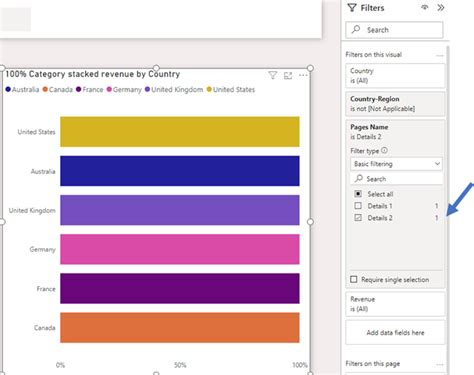Click search box inside Pages Name filter
This screenshot has height=375, width=474.
(x=396, y=179)
